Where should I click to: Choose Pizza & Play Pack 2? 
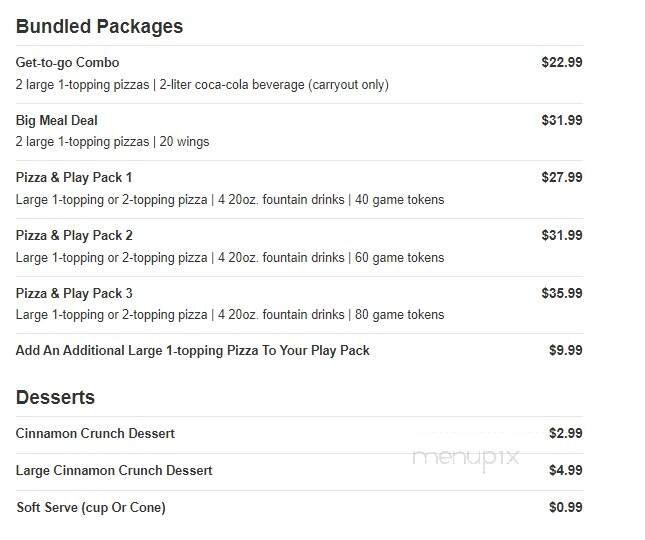click(74, 235)
